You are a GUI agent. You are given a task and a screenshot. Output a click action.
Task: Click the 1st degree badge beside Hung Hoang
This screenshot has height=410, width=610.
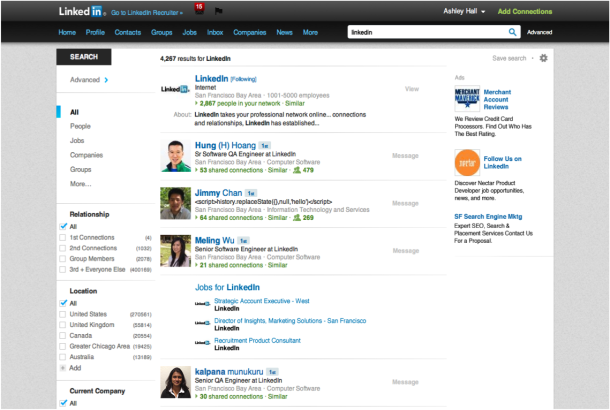[265, 146]
